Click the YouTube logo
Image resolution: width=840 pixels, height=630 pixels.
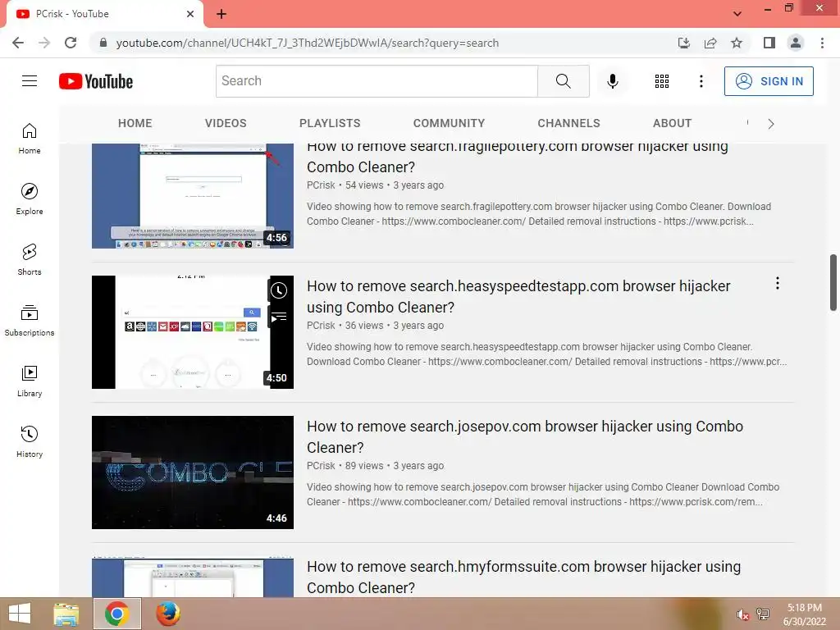tap(96, 81)
